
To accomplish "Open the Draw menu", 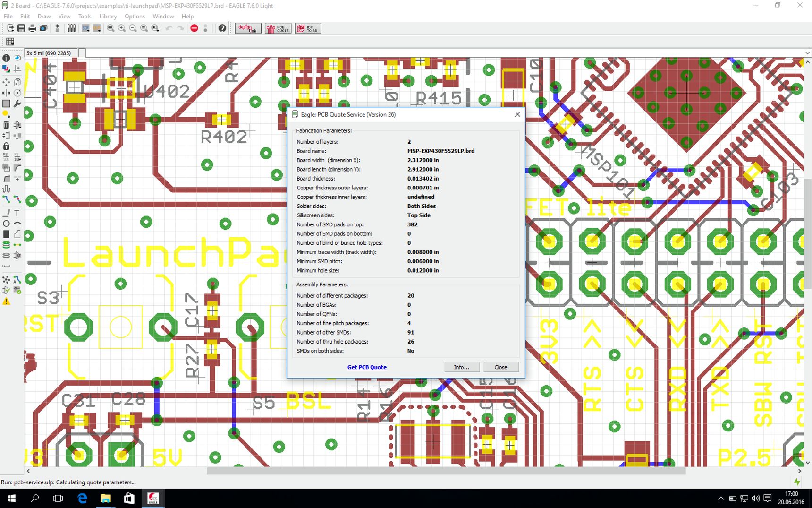I will click(x=44, y=16).
